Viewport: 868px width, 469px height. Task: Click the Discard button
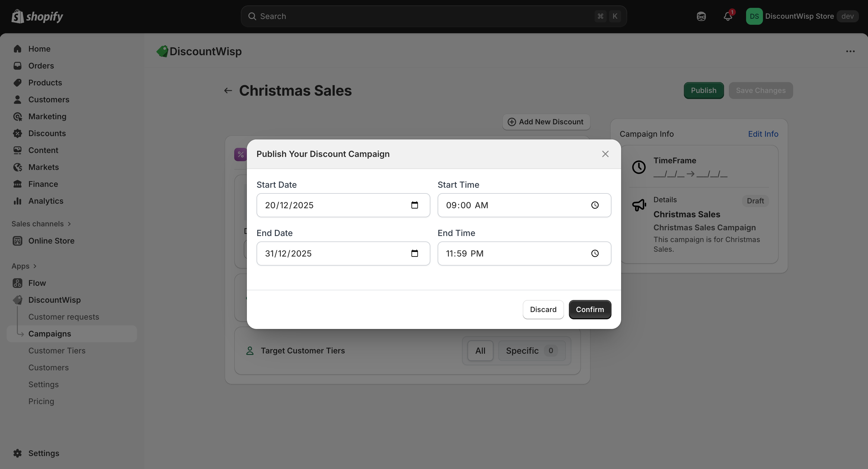(543, 310)
